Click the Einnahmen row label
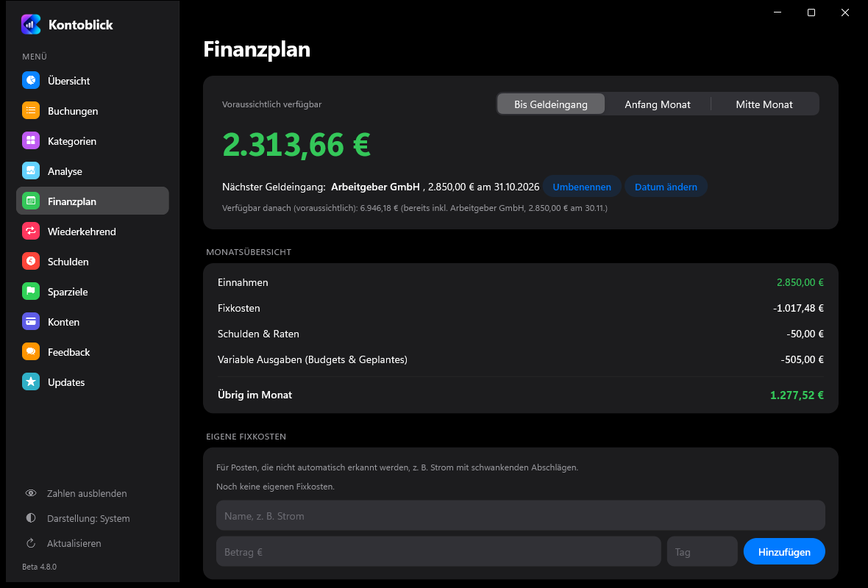 point(243,282)
